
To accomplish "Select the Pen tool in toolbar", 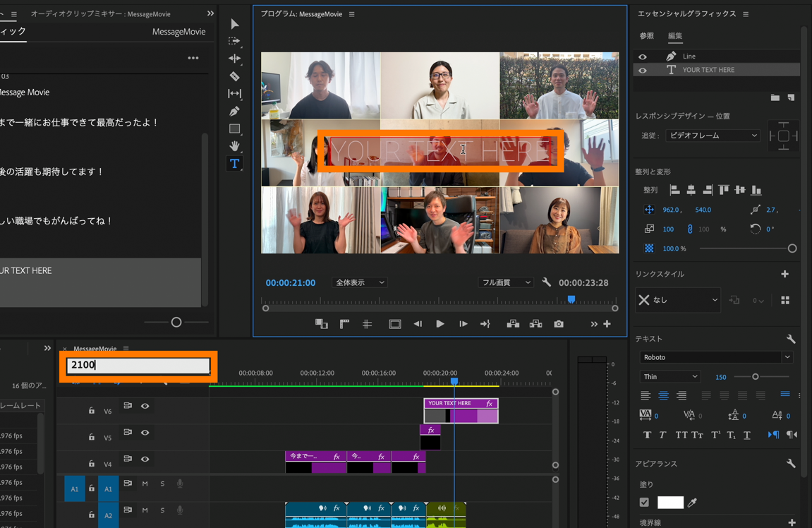I will pos(234,112).
